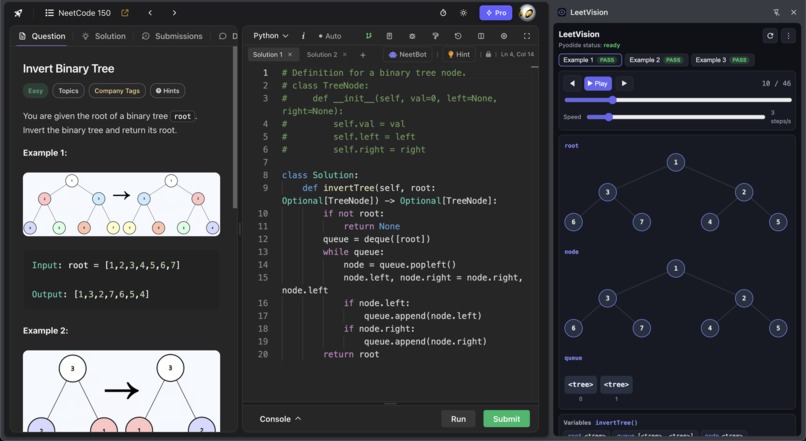Select the Example 3 PASS tab
Screen dimensions: 806x441
pyautogui.click(x=722, y=60)
